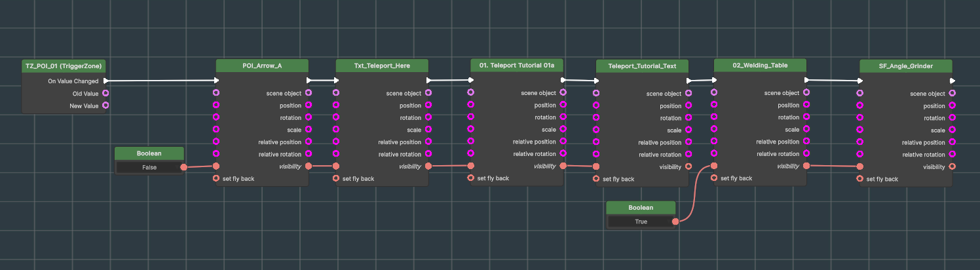Click execution flow output arrow on SF_Angle_Grinder
980x270 pixels.
pyautogui.click(x=952, y=81)
